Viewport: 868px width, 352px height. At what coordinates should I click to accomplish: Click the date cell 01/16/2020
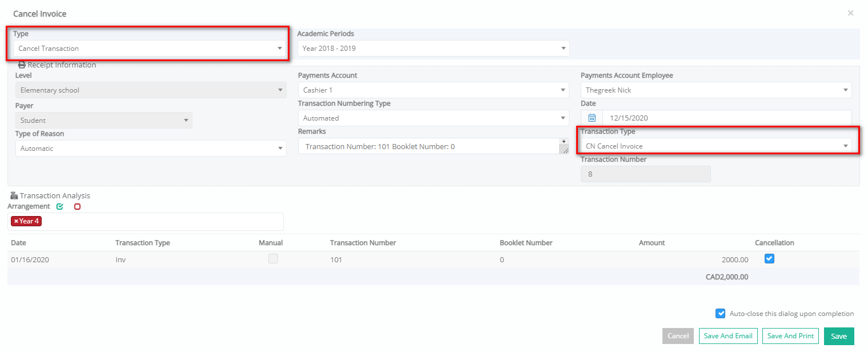[30, 260]
